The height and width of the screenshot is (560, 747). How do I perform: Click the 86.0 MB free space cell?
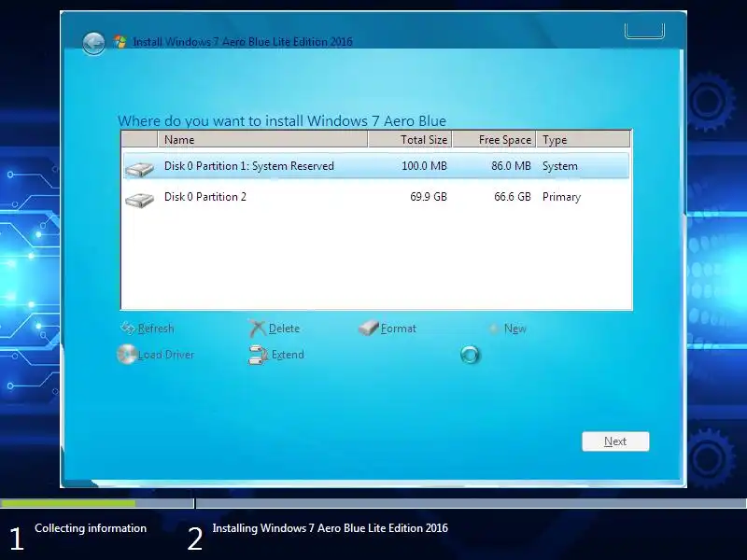tap(511, 166)
